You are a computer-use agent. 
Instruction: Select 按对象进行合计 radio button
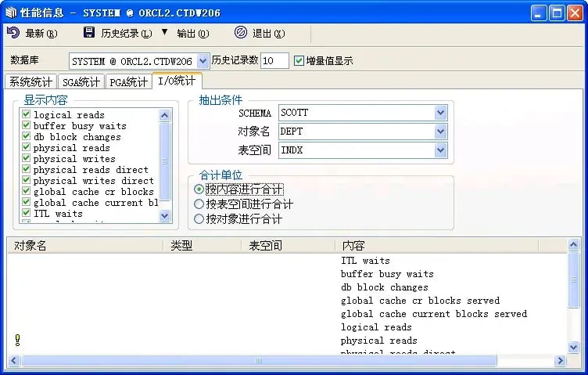pyautogui.click(x=199, y=219)
